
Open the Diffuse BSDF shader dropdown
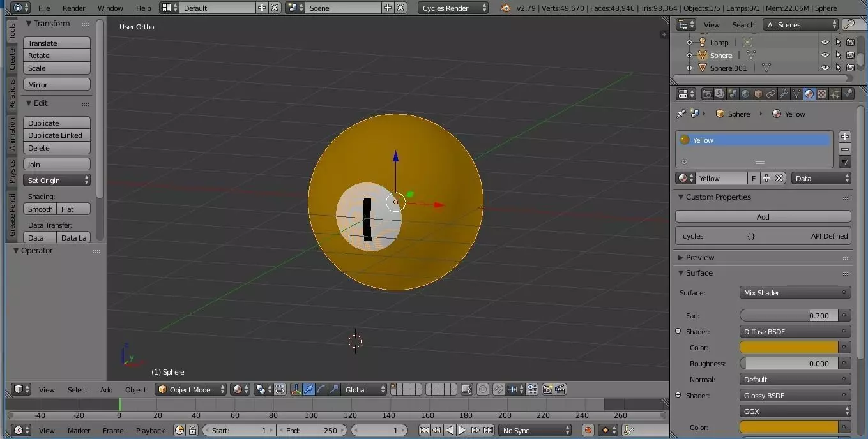(x=795, y=332)
